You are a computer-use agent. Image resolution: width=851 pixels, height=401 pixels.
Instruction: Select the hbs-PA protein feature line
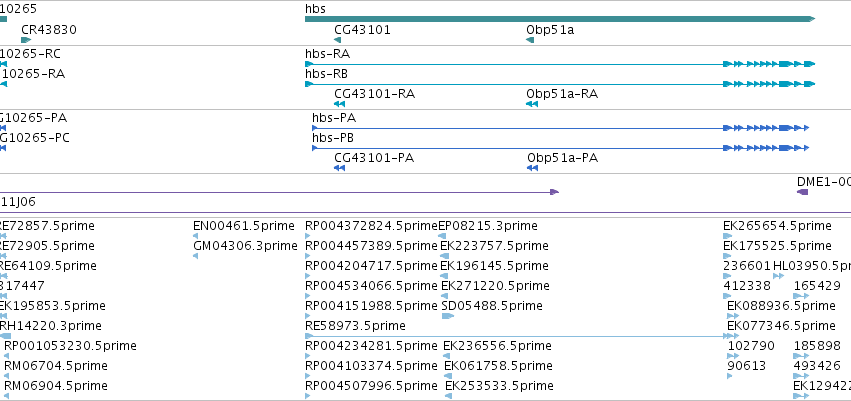point(561,128)
